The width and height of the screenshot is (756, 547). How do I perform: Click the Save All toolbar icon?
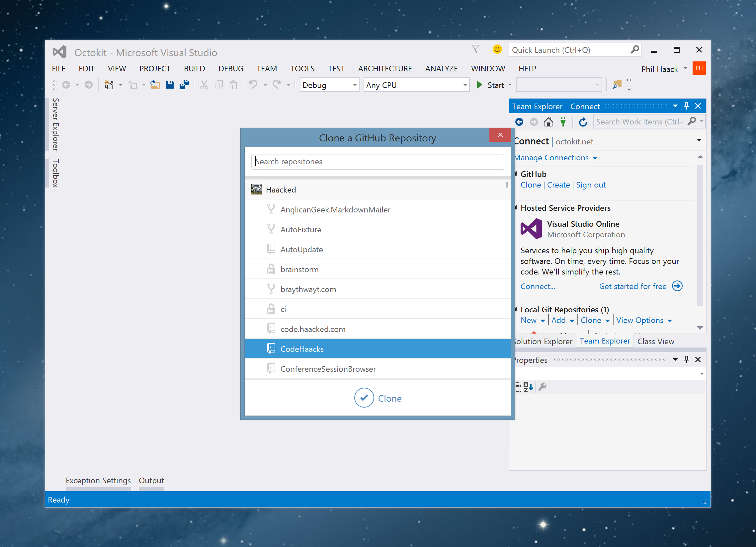[x=184, y=85]
